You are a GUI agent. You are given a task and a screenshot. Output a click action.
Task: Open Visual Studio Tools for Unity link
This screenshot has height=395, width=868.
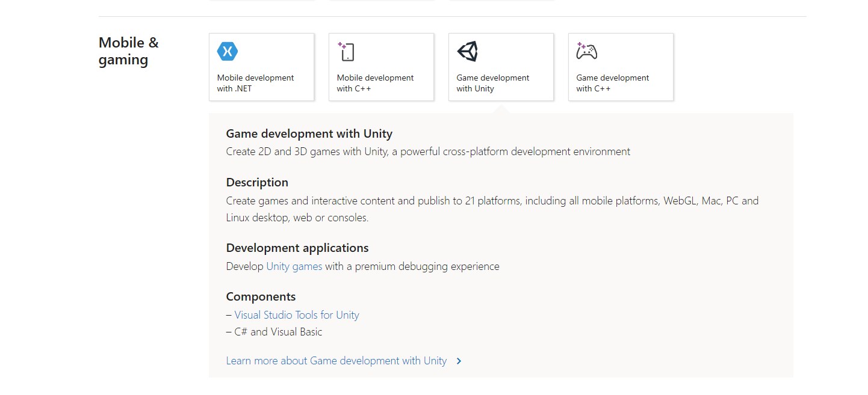(297, 315)
